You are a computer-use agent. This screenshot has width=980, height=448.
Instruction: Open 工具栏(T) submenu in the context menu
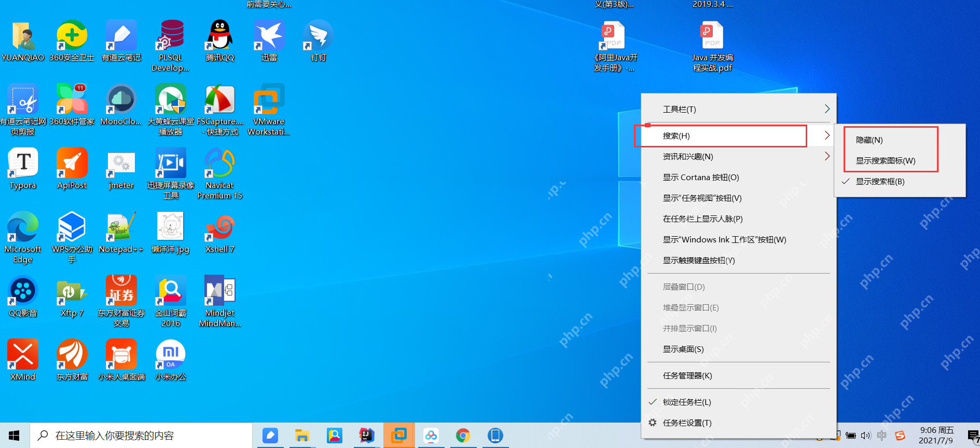coord(739,109)
